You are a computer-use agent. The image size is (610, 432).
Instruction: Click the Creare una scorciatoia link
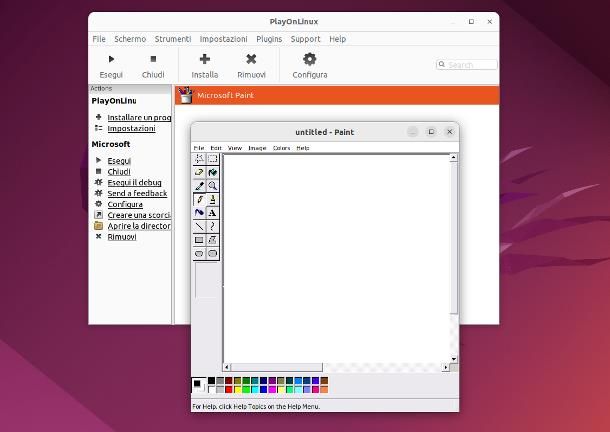[x=139, y=215]
